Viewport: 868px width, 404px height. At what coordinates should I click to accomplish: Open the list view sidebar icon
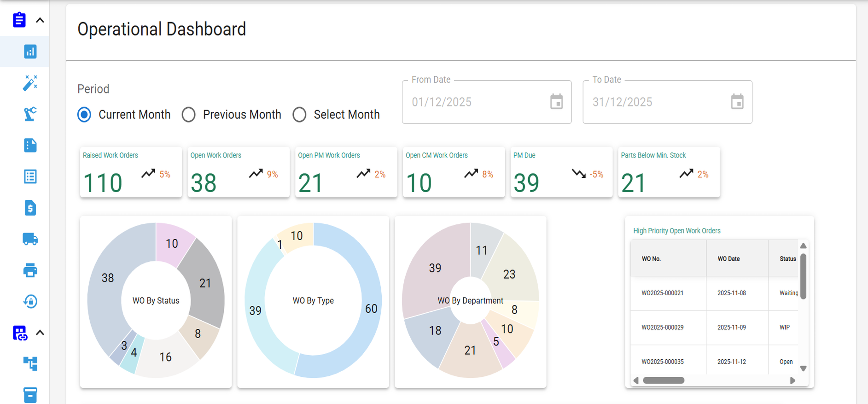[30, 176]
